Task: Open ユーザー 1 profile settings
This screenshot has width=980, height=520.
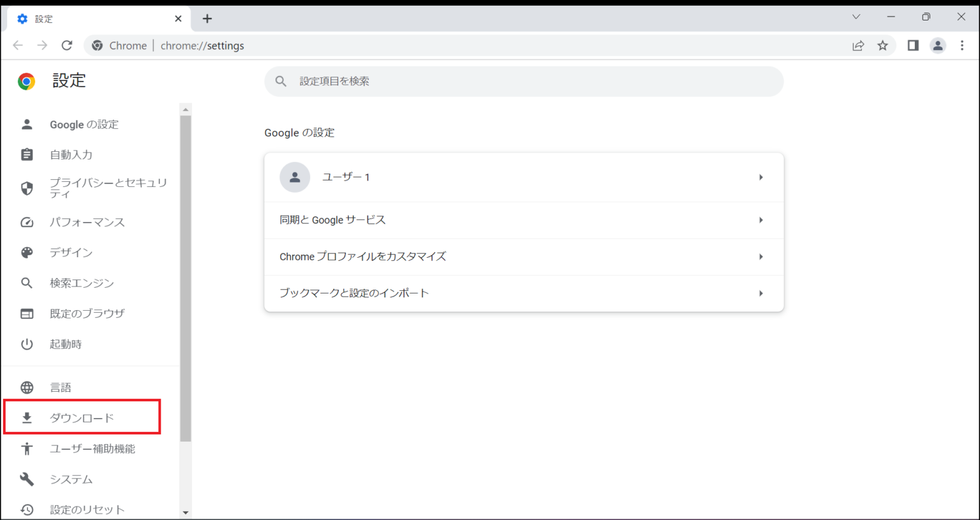Action: pos(523,177)
